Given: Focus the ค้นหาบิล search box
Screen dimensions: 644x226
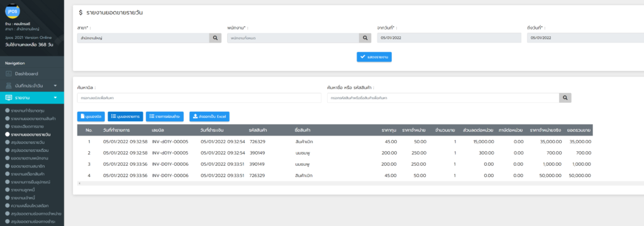Looking at the screenshot, I should pyautogui.click(x=199, y=98).
